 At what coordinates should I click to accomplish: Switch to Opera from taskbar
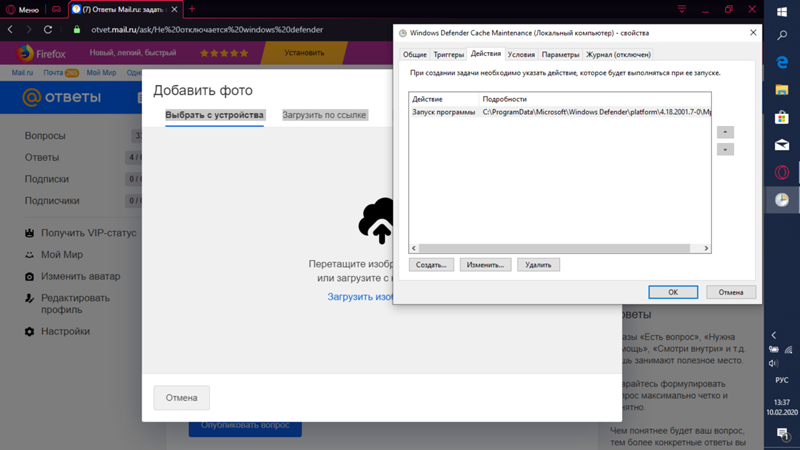click(x=782, y=172)
